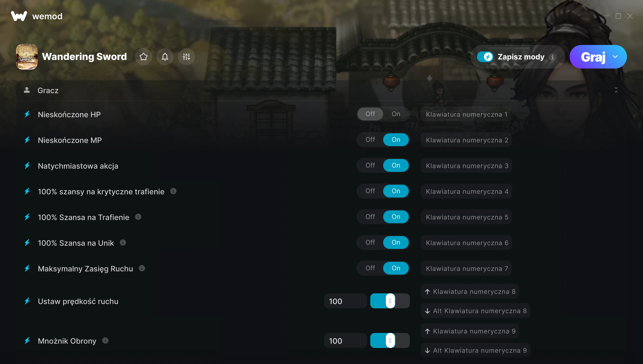This screenshot has width=643, height=364.
Task: Click the Zapisz mody info icon
Action: 552,57
